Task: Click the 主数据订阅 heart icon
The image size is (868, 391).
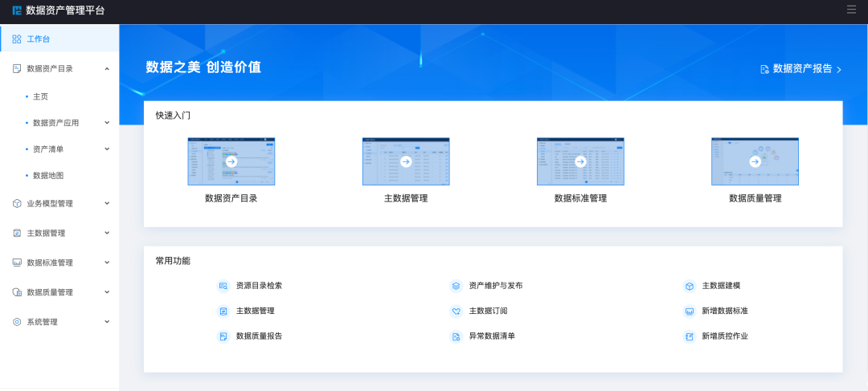Action: pyautogui.click(x=456, y=311)
